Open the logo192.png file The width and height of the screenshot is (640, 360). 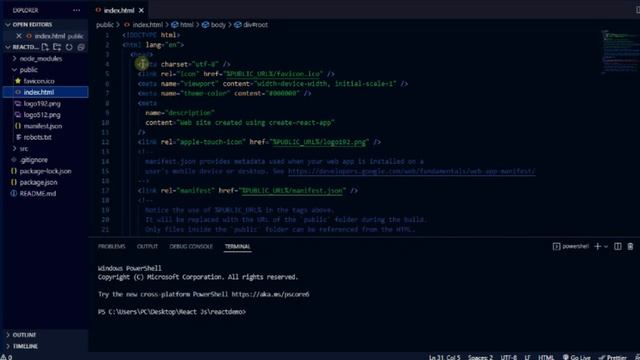pos(42,104)
